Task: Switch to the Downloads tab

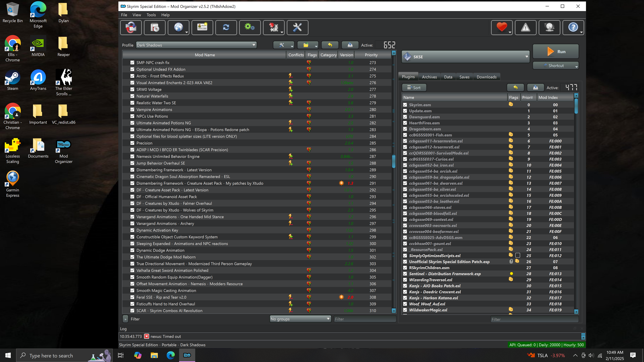Action: click(x=487, y=77)
